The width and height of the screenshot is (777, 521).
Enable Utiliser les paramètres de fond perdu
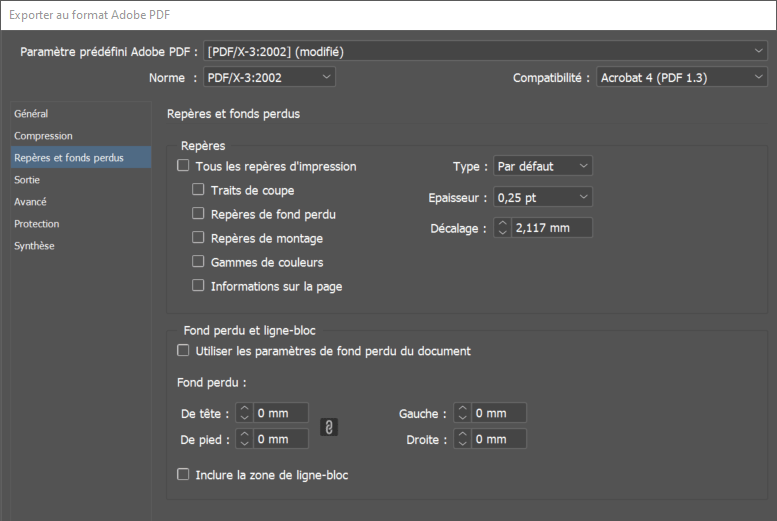pos(183,351)
